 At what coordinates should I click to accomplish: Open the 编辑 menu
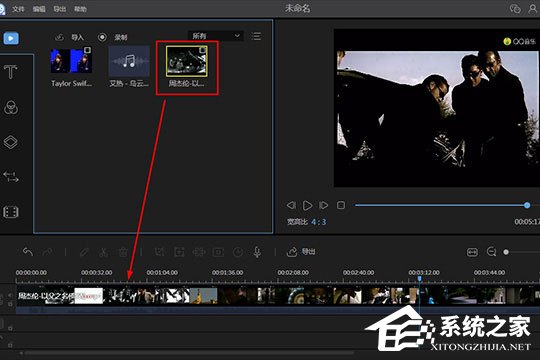coord(39,9)
